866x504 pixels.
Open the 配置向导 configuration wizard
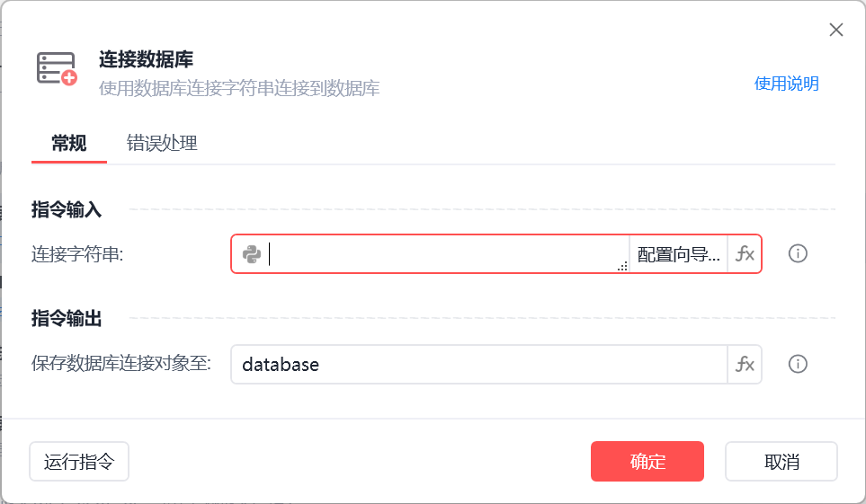[679, 254]
